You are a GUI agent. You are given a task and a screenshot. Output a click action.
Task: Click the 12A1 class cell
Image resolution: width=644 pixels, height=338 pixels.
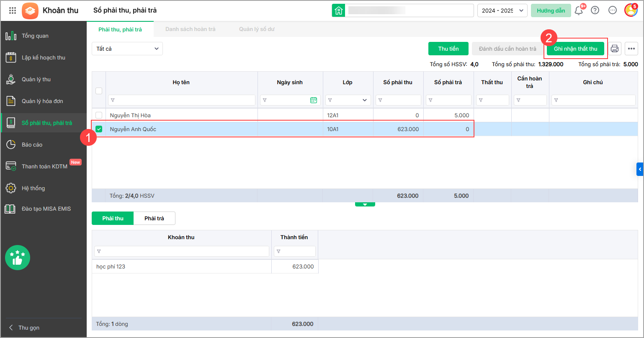coord(348,115)
